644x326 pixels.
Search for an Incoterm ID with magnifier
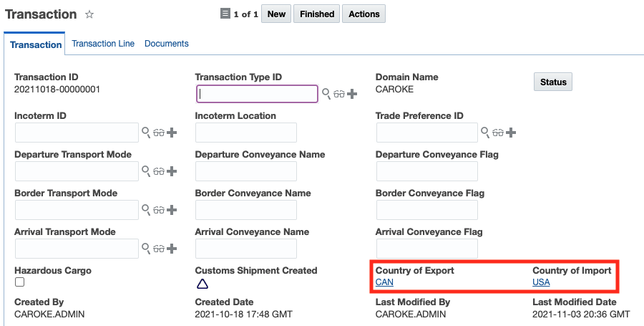(145, 133)
